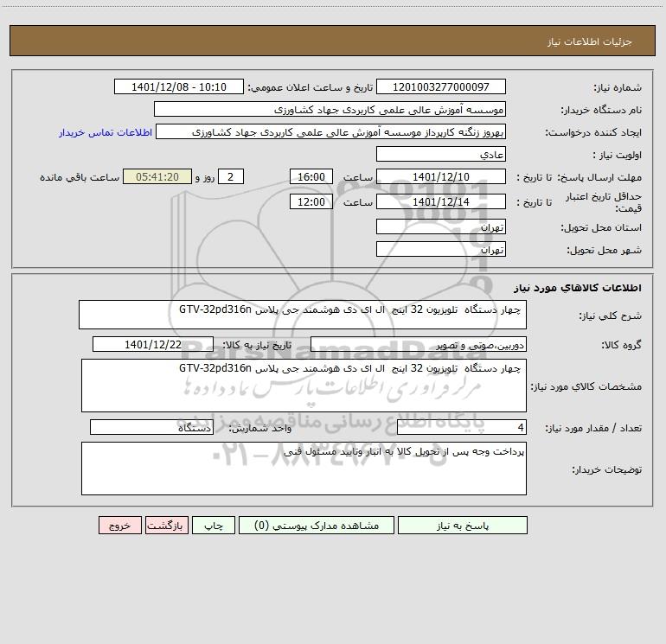
Task: Select the delivery province field تهران
Action: coord(441,226)
